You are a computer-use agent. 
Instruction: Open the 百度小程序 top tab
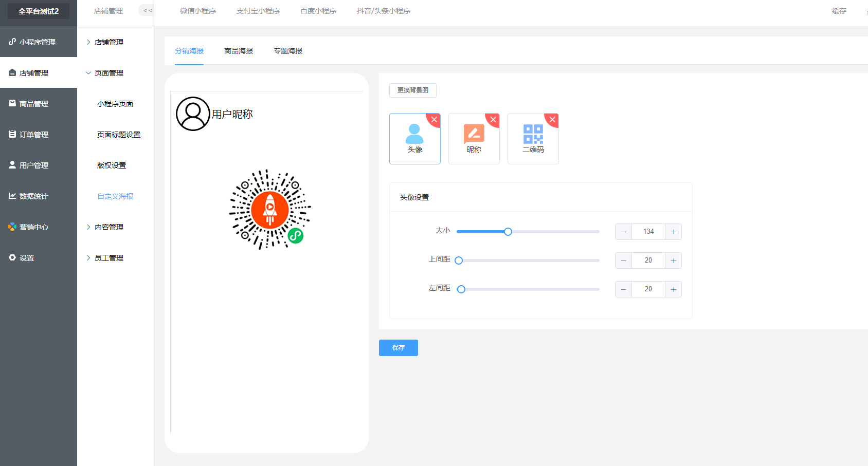[x=318, y=11]
